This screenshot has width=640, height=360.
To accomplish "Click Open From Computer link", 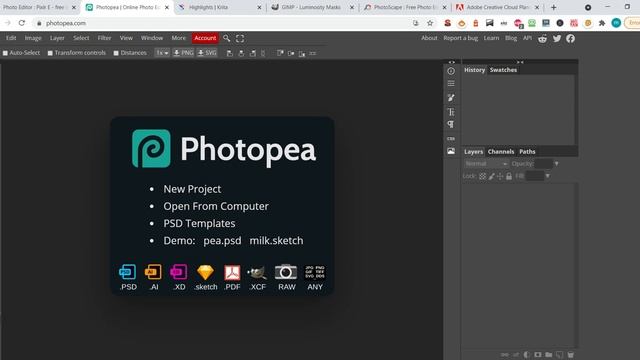I will pos(216,206).
